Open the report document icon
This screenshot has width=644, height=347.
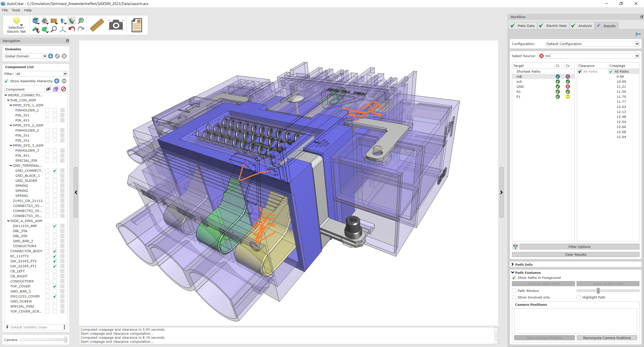tap(137, 25)
